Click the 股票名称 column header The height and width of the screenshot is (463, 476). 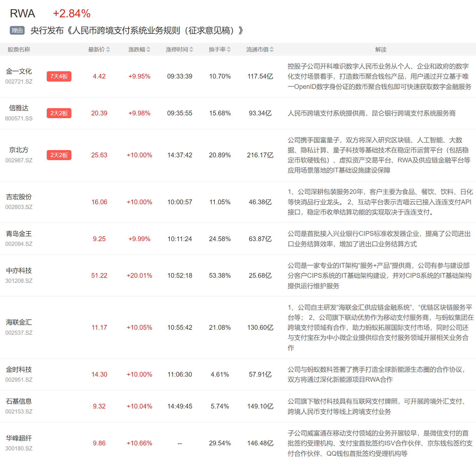[19, 49]
